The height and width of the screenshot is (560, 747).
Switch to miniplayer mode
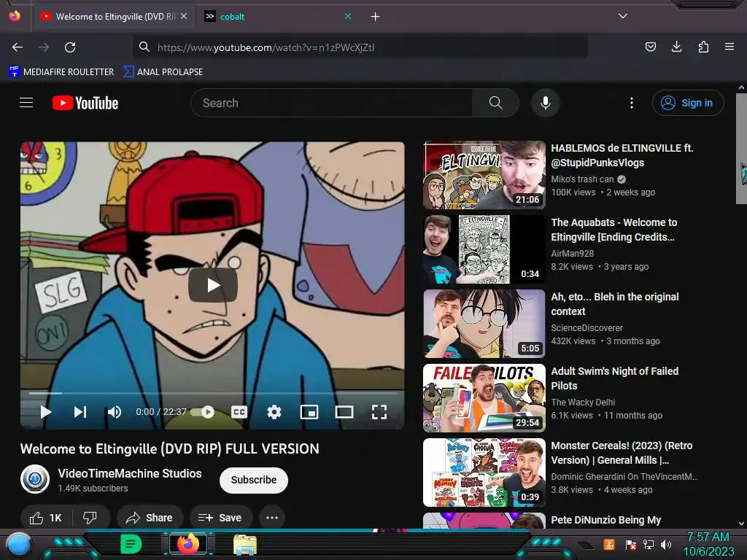pyautogui.click(x=309, y=412)
